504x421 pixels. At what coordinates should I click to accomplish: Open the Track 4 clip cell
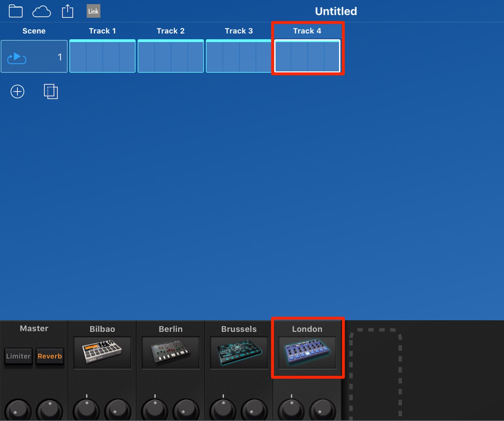click(307, 56)
